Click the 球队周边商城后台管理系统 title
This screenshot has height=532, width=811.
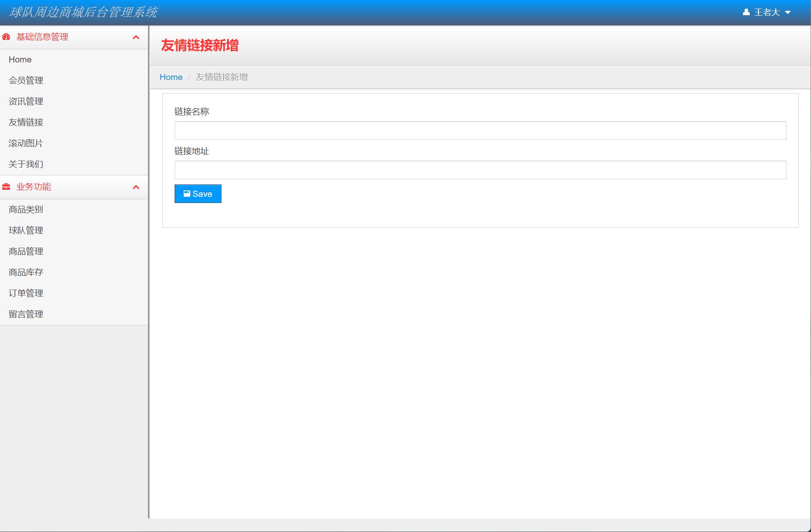83,12
